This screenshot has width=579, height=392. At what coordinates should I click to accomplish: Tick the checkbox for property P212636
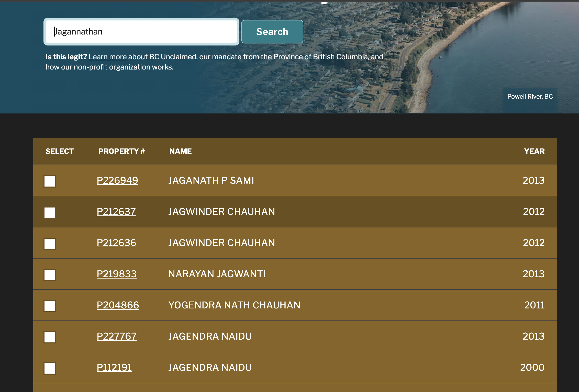[x=50, y=244]
